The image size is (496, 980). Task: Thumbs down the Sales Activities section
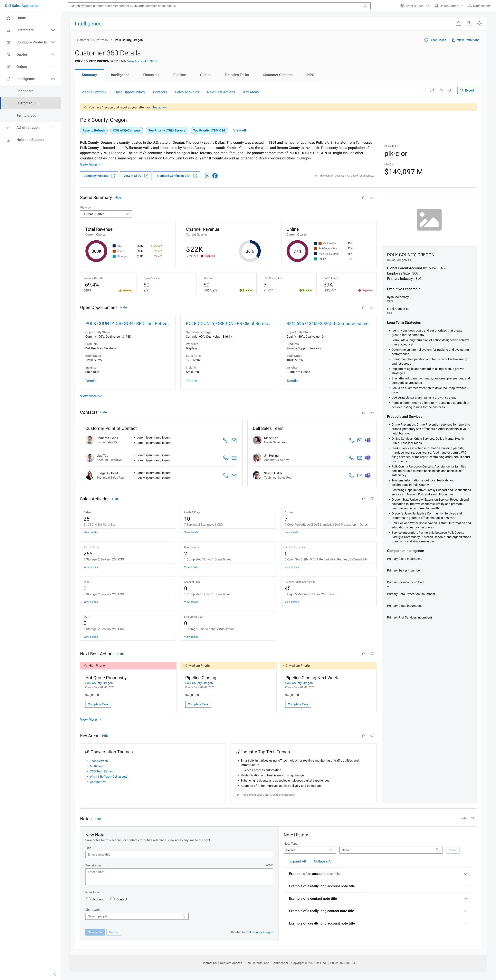pos(372,499)
